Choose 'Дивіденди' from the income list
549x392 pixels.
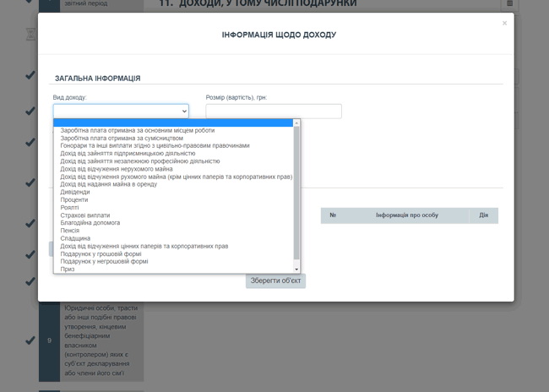(75, 192)
